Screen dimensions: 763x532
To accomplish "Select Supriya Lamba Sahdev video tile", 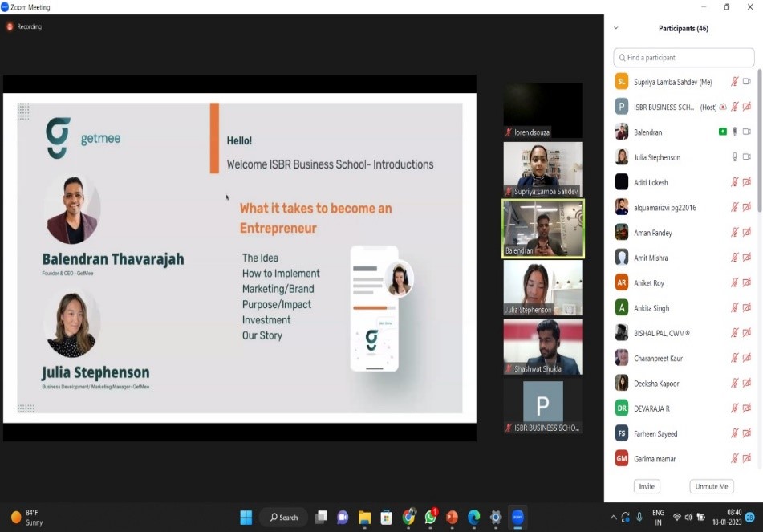I will (543, 170).
